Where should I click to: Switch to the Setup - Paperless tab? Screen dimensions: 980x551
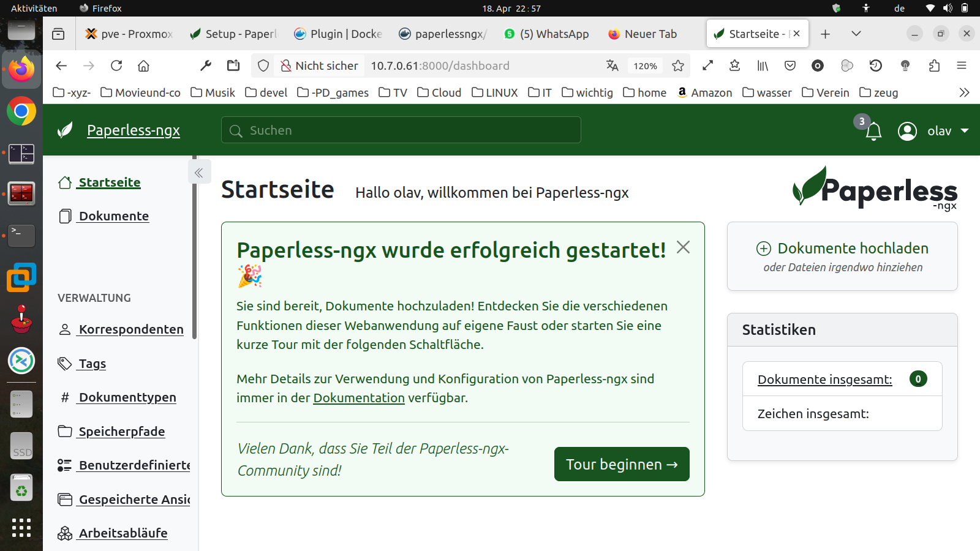pyautogui.click(x=233, y=34)
